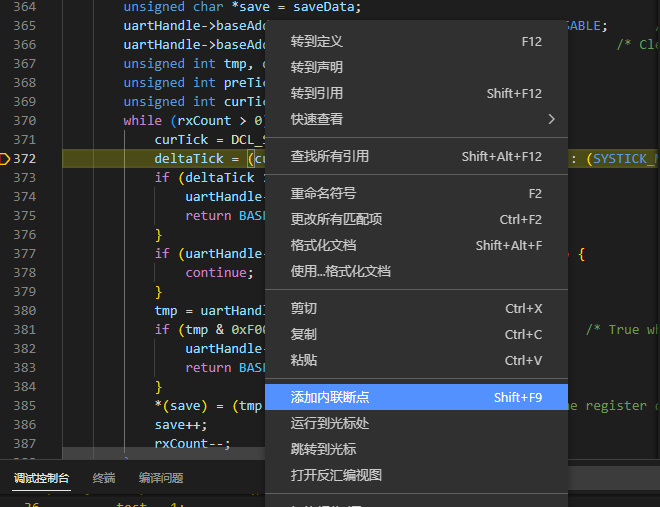The image size is (660, 507).
Task: Click the return keyword on line 375
Action: pos(208,215)
